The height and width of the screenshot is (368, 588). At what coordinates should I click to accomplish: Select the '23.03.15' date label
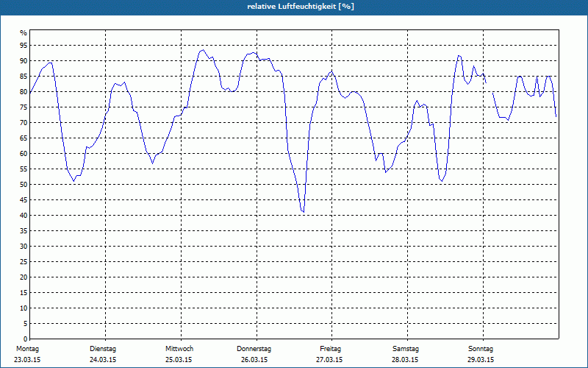point(27,360)
